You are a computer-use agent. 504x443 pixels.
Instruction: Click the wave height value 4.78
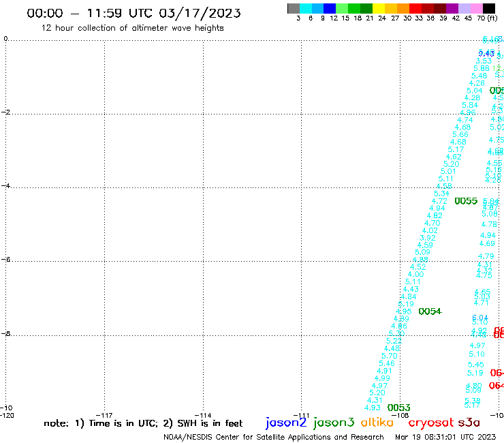point(489,224)
